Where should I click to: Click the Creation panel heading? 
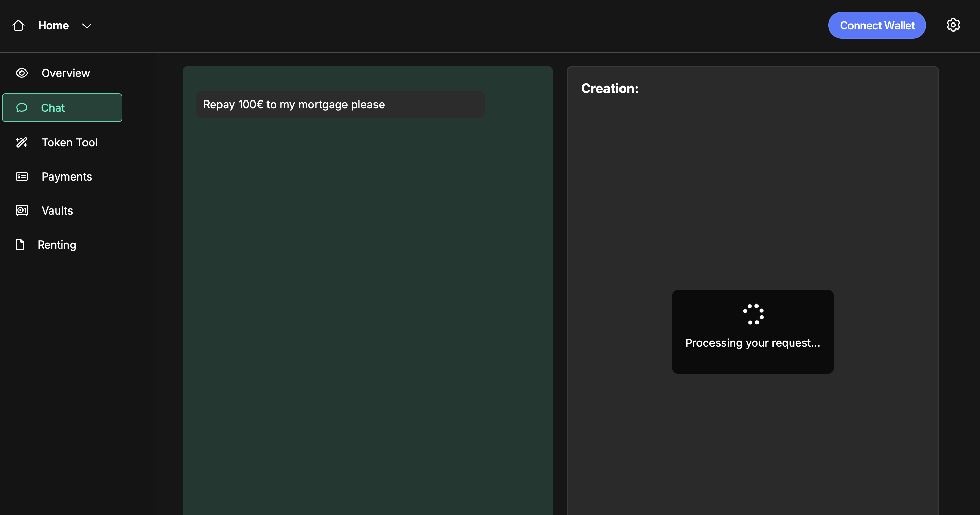(x=610, y=88)
